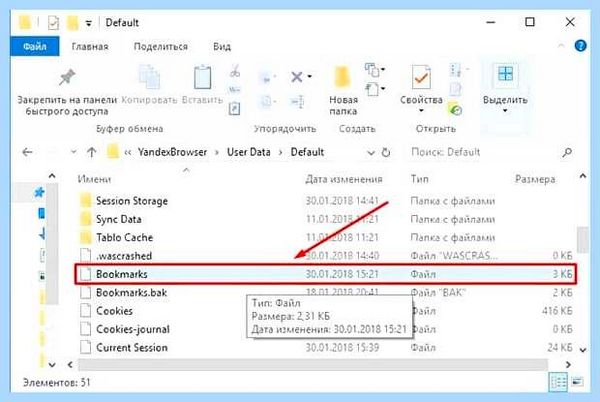
Task: Click the Move to icon
Action: tap(266, 78)
